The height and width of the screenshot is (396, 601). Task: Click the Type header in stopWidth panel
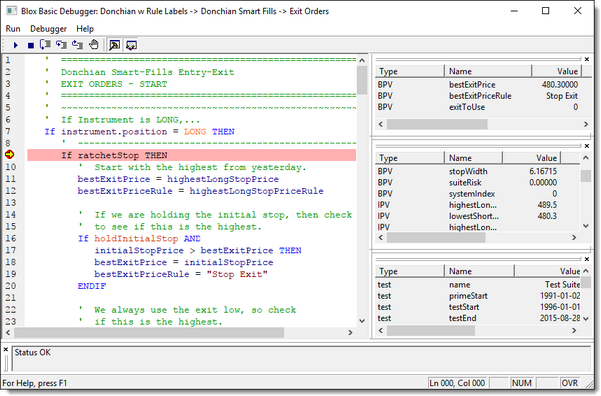[409, 158]
